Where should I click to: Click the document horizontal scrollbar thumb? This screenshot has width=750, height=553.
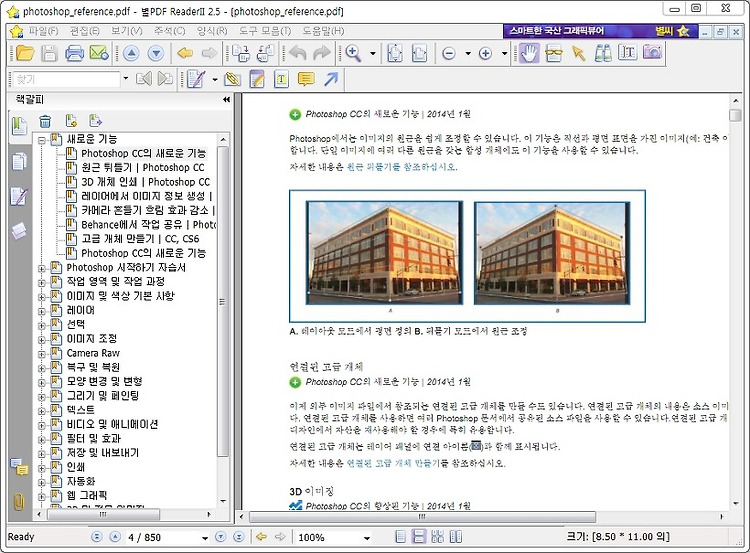422,517
